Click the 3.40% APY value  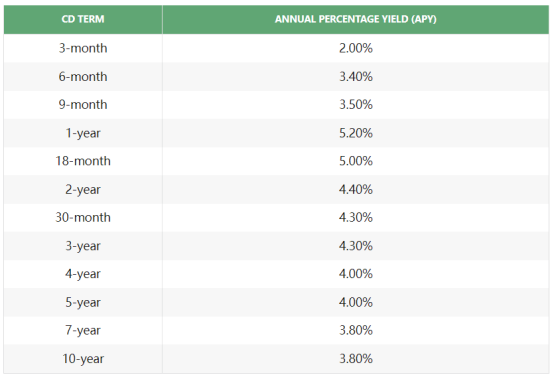click(356, 76)
